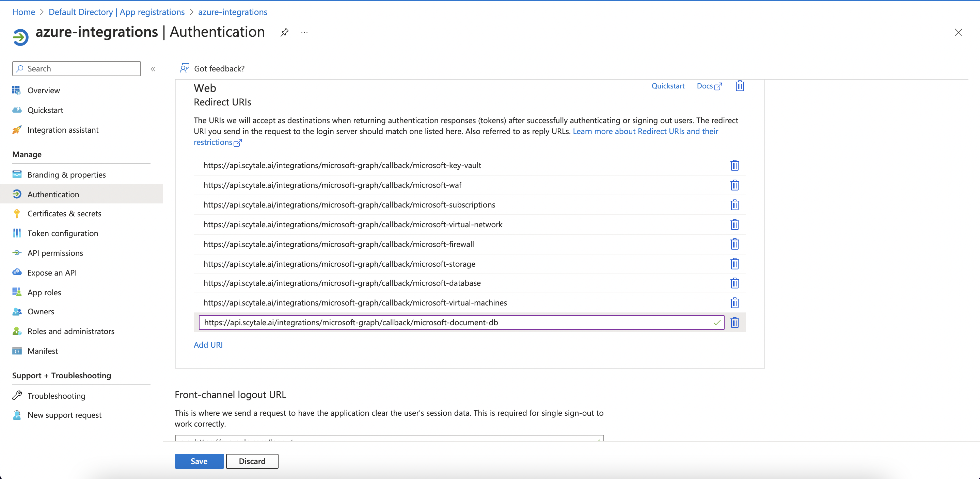Click the Quickstart cloud icon in sidebar
980x479 pixels.
[x=17, y=110]
